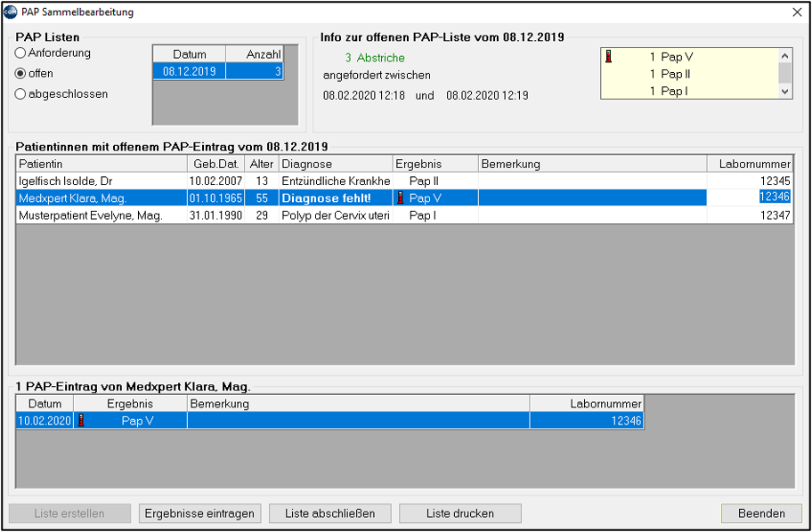Click Bemerkung cell of Musterpatient Evelyne row
Viewport: 812px width, 532px height.
[x=592, y=215]
